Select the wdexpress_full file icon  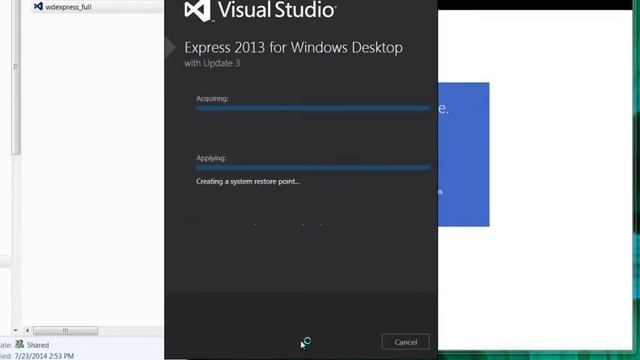point(38,7)
